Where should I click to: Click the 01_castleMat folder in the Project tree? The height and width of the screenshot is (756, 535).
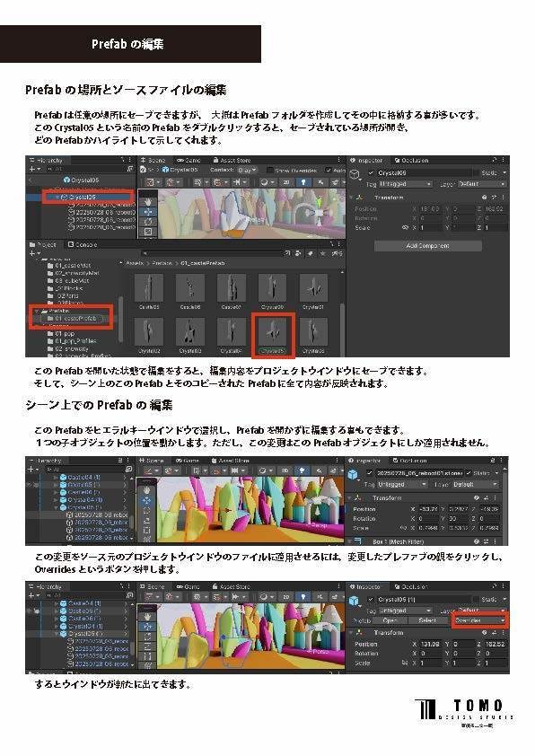[68, 265]
